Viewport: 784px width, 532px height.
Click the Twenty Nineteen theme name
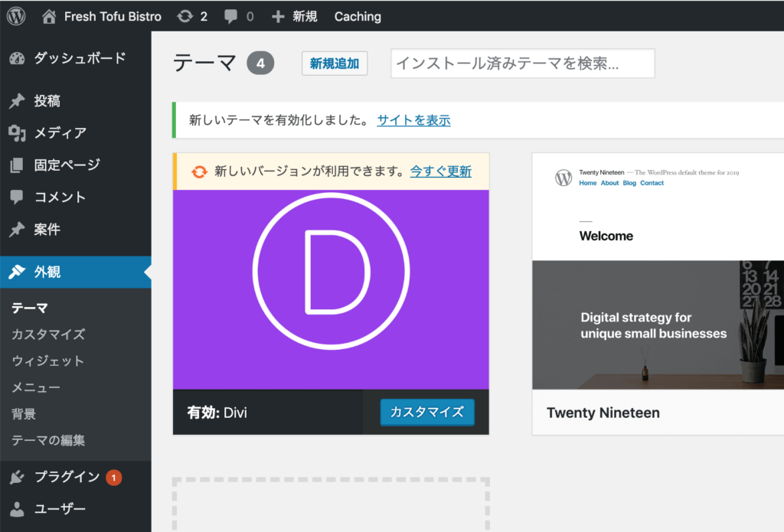[x=603, y=413]
